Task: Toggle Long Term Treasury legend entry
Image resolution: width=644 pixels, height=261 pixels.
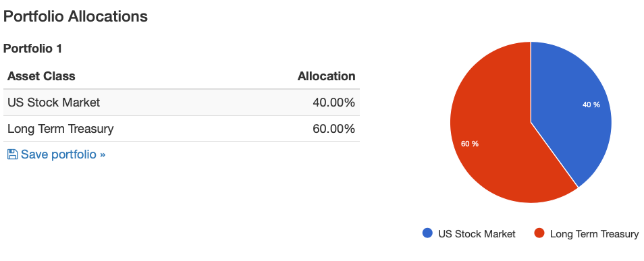Action: (x=587, y=234)
